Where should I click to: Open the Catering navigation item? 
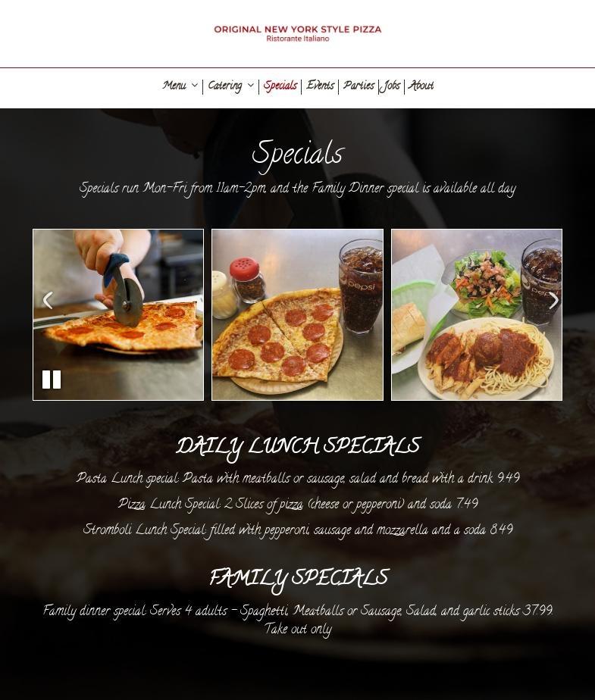225,86
